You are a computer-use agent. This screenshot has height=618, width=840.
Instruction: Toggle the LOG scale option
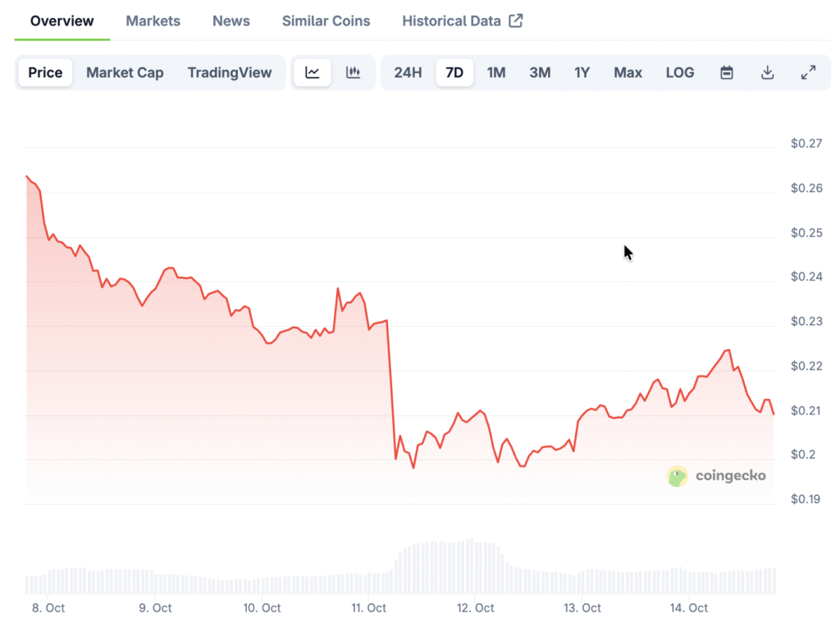680,72
